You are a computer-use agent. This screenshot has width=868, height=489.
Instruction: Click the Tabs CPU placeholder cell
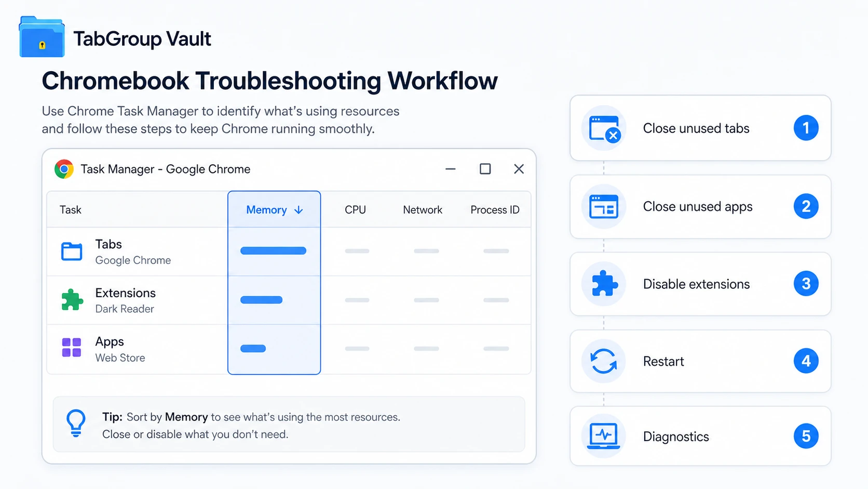357,251
